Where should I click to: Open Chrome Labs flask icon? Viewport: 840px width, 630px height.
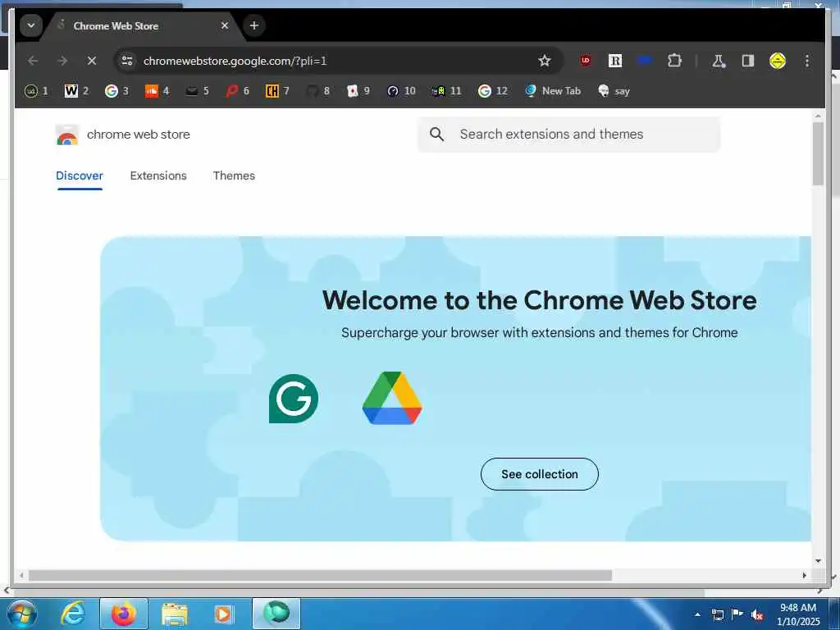pos(719,61)
